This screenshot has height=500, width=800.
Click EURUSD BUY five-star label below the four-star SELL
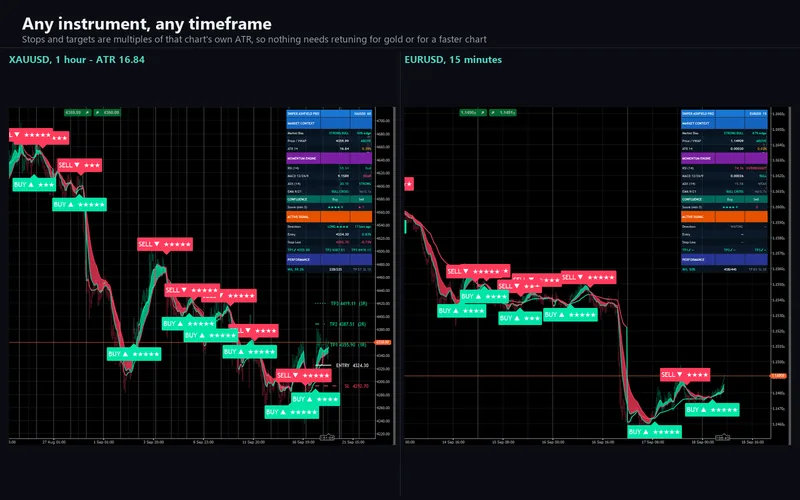pyautogui.click(x=712, y=409)
